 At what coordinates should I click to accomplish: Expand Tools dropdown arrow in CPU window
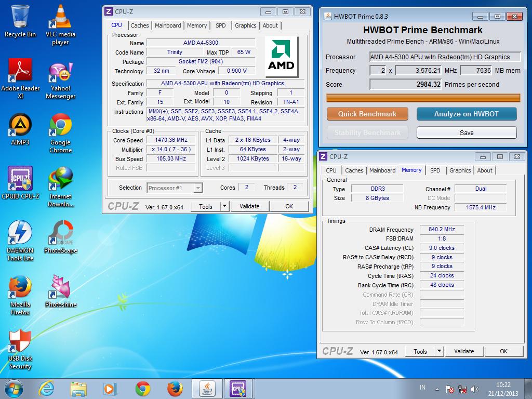[224, 206]
